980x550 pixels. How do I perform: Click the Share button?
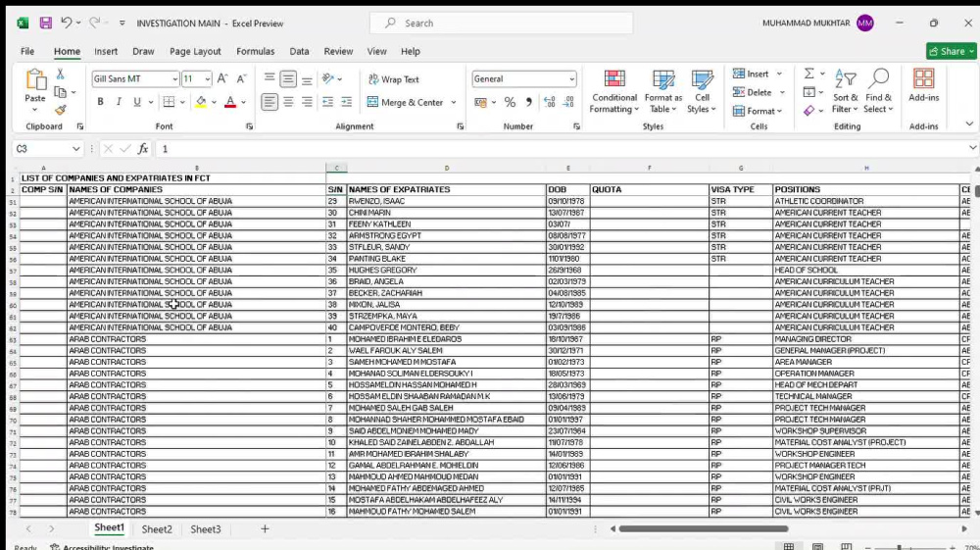click(951, 51)
